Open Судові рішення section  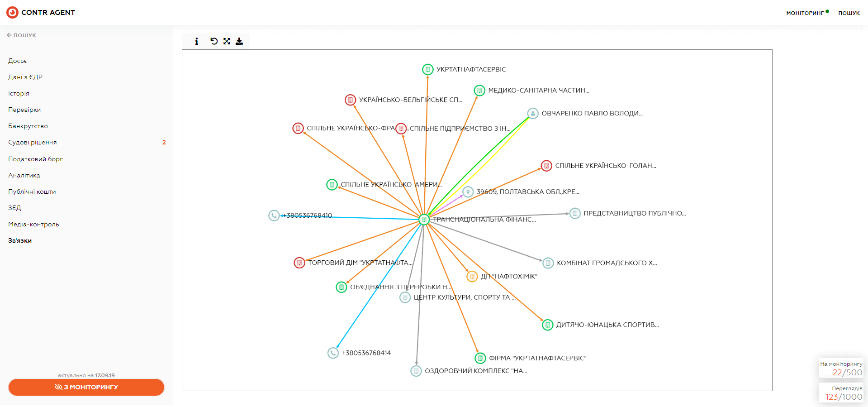click(33, 142)
